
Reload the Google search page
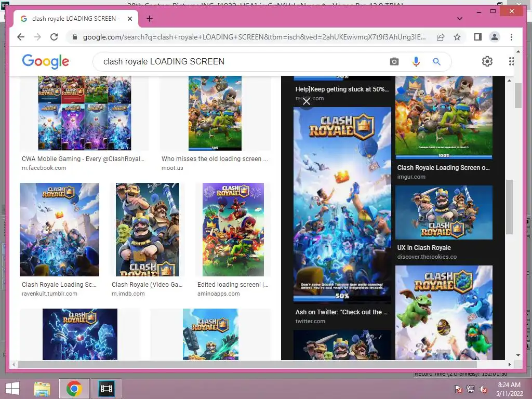[x=54, y=37]
